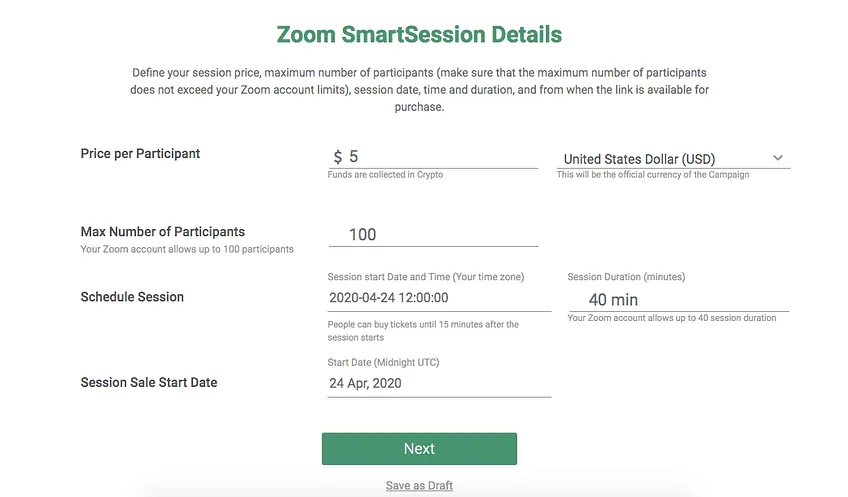The height and width of the screenshot is (497, 848).
Task: Edit max participants field showing 100
Action: 433,235
